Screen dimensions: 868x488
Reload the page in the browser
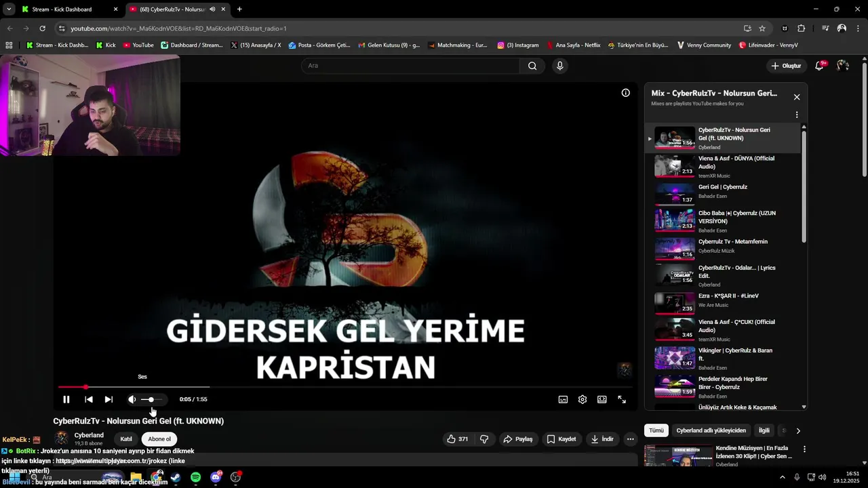pyautogui.click(x=42, y=28)
